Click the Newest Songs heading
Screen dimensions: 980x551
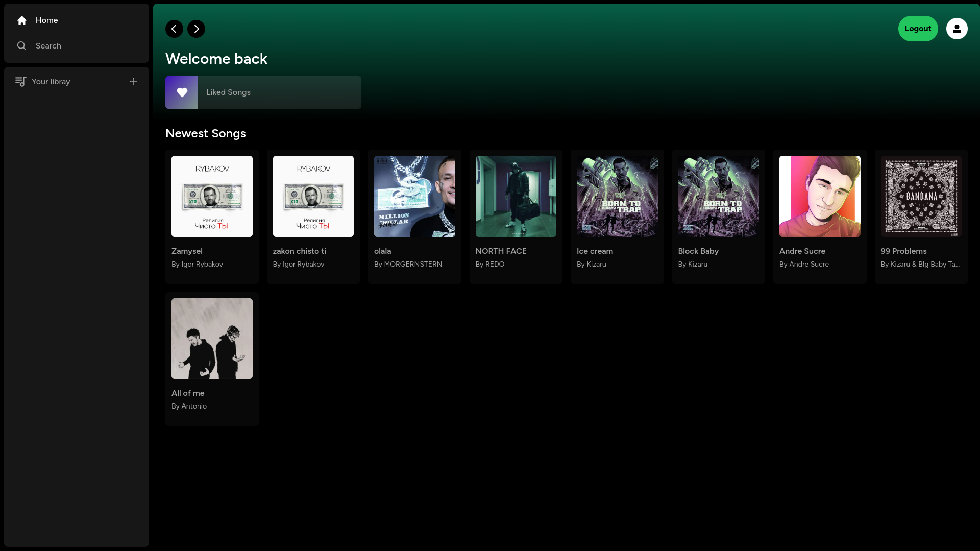206,134
